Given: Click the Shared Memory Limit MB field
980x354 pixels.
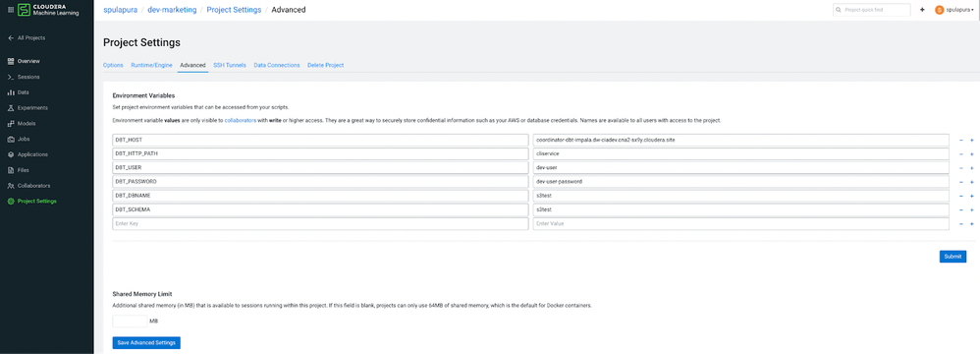Looking at the screenshot, I should [130, 321].
